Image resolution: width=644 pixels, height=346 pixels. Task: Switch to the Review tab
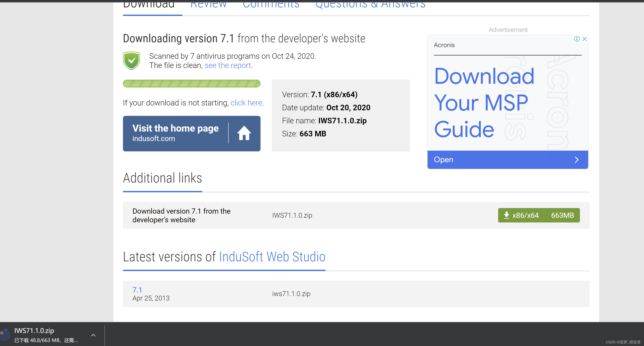coord(208,5)
